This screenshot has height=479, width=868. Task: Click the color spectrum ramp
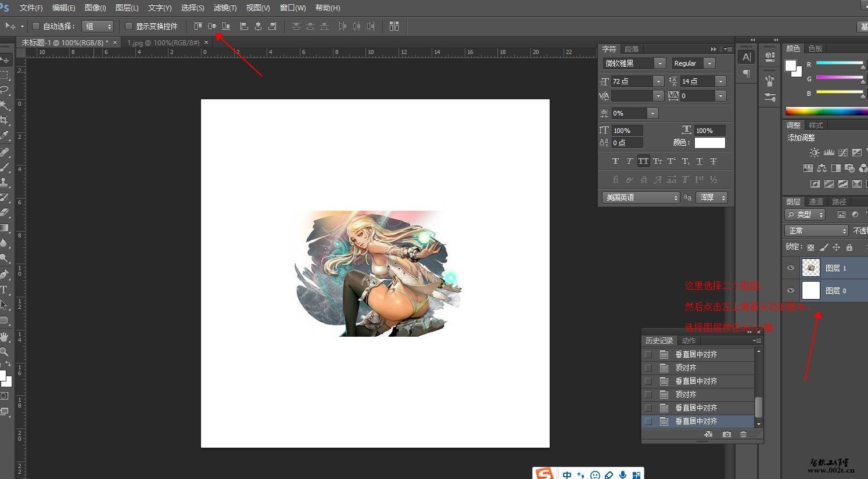[826, 111]
